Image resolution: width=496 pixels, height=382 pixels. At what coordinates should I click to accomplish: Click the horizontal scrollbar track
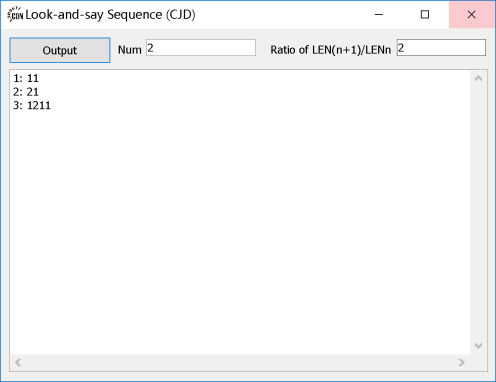(240, 362)
